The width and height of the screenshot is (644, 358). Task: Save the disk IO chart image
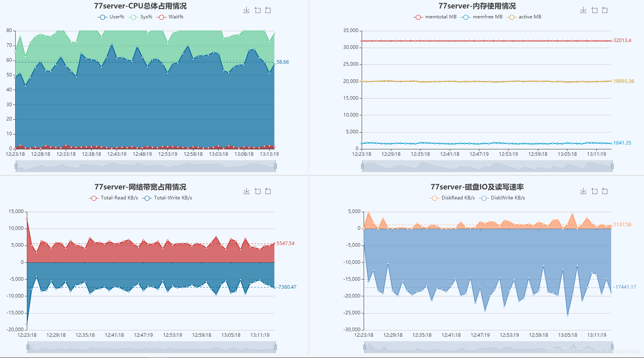583,191
